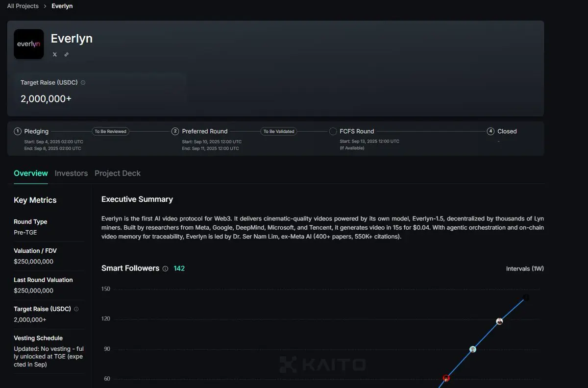Click the Everlyn breadcrumb item

tap(62, 6)
